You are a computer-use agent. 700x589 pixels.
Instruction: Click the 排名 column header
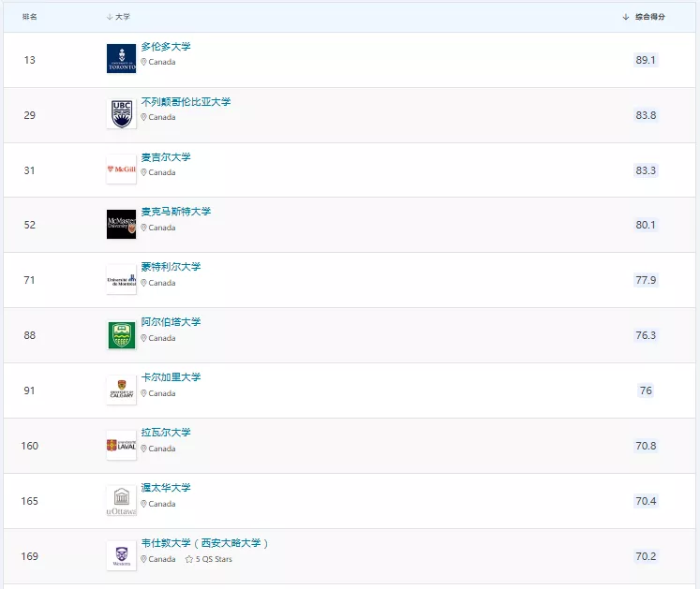tap(29, 17)
